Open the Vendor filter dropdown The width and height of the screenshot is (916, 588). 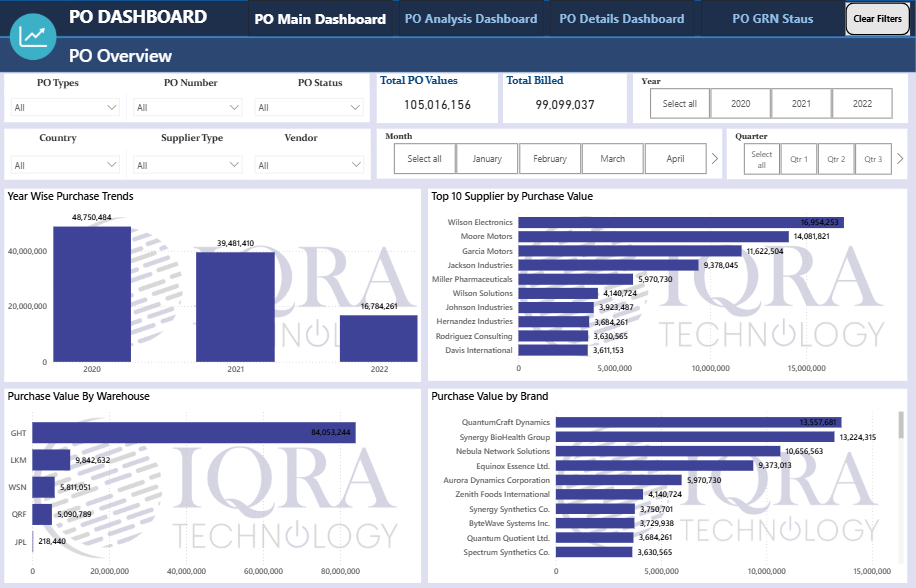click(x=309, y=165)
